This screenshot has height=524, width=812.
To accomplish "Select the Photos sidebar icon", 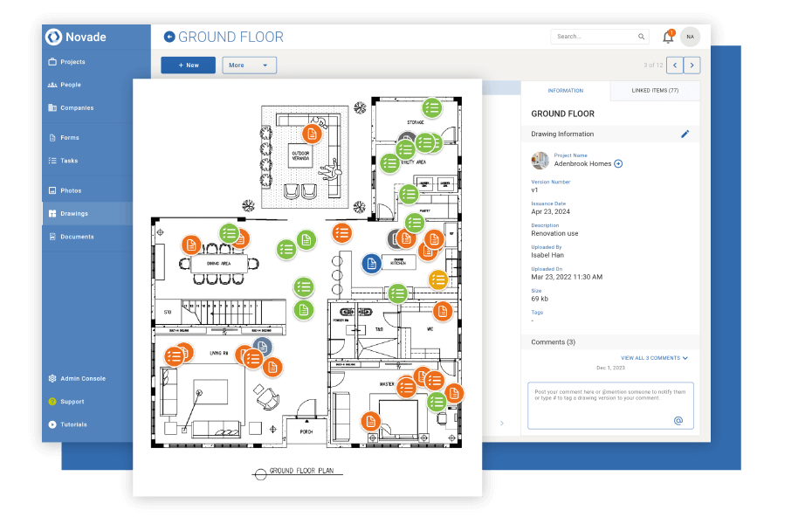I will (x=68, y=190).
